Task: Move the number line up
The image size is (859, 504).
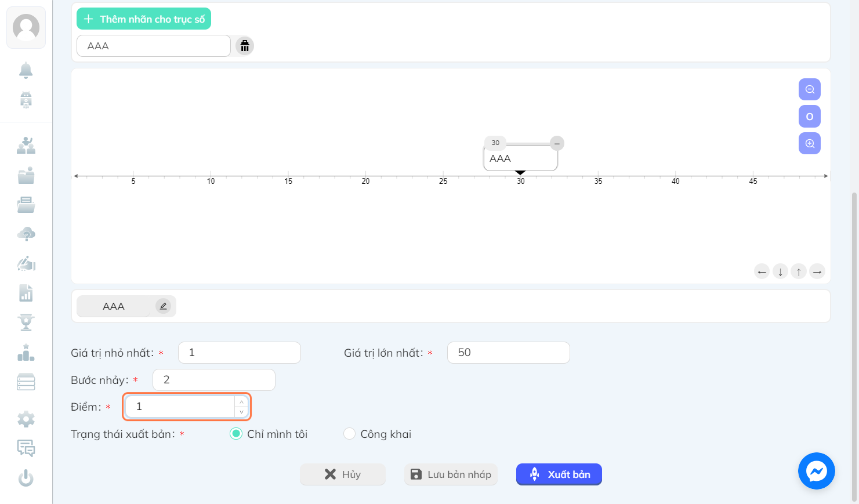Action: (799, 271)
